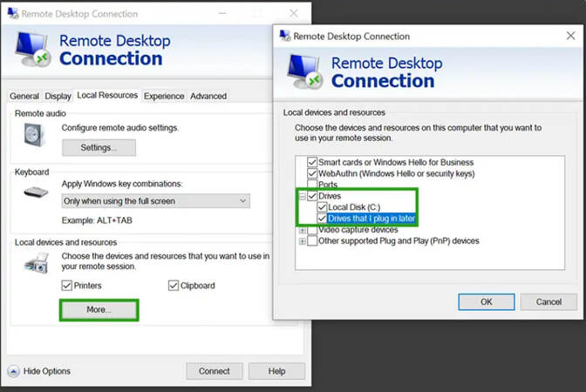Toggle the Drives checkbox

(312, 196)
